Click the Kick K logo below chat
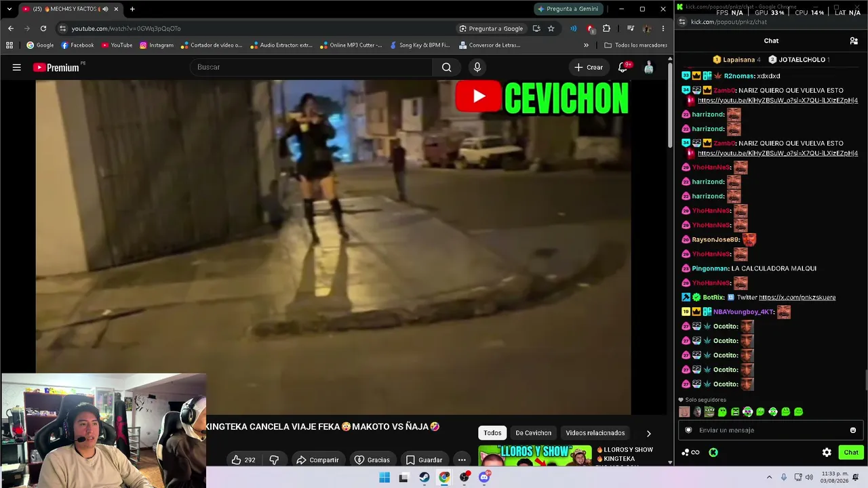Screen dimensions: 868x488 click(713, 452)
